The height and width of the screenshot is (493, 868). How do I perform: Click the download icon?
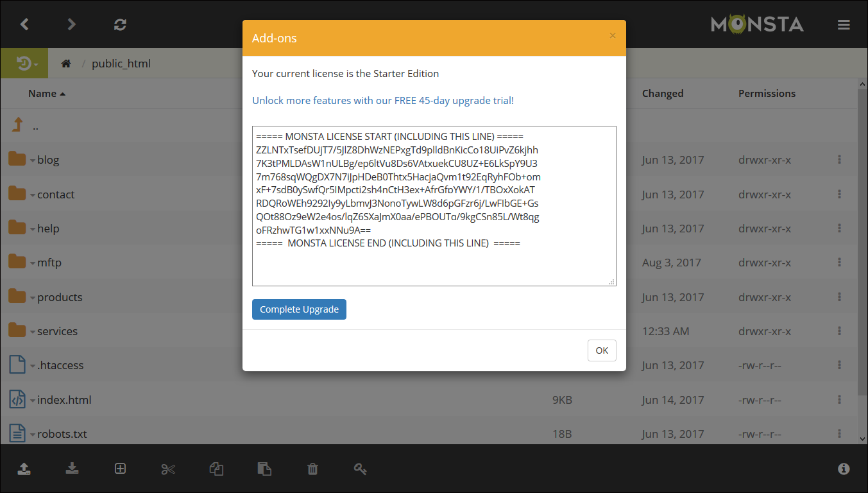pyautogui.click(x=72, y=469)
